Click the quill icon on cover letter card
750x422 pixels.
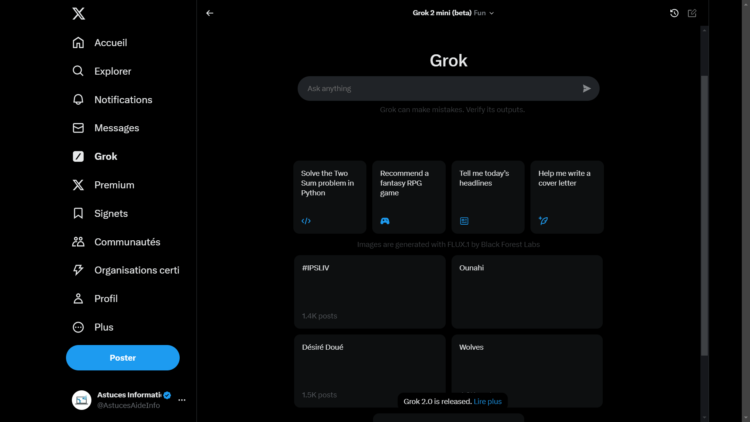[x=543, y=221]
